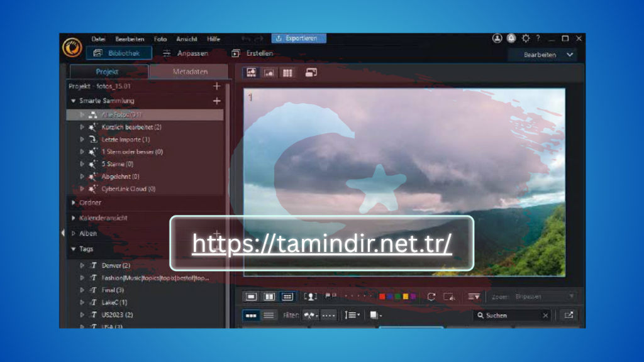Open the Datei menu
Image resolution: width=644 pixels, height=362 pixels.
tap(98, 39)
